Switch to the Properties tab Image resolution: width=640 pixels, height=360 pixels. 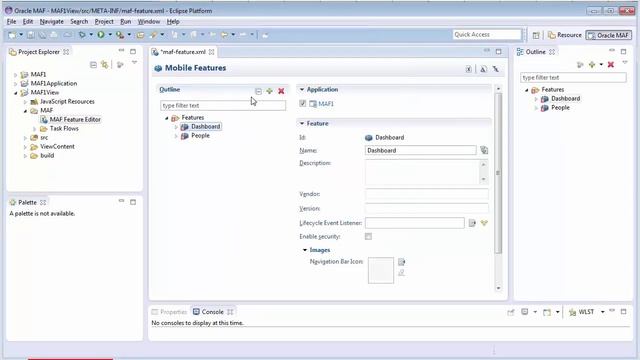(x=169, y=312)
